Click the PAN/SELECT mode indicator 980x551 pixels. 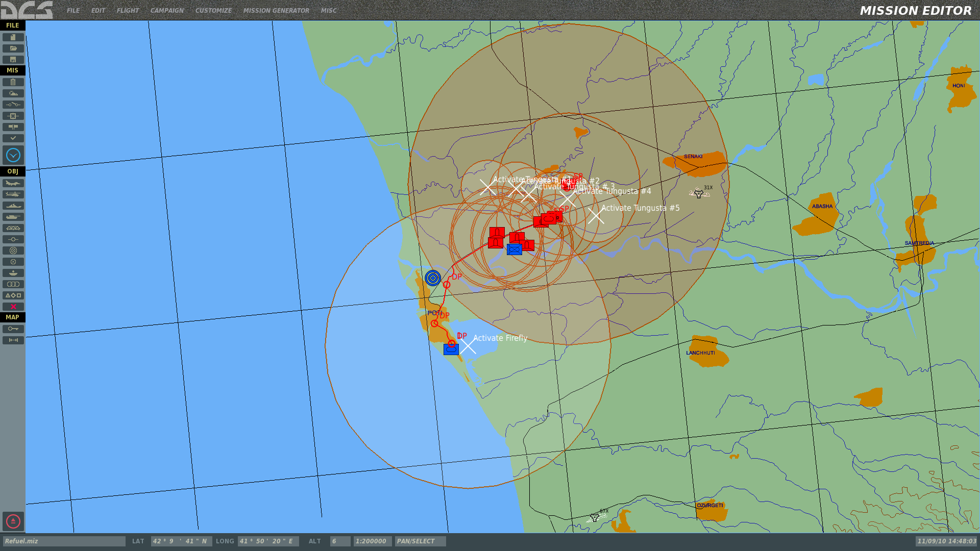tap(420, 541)
